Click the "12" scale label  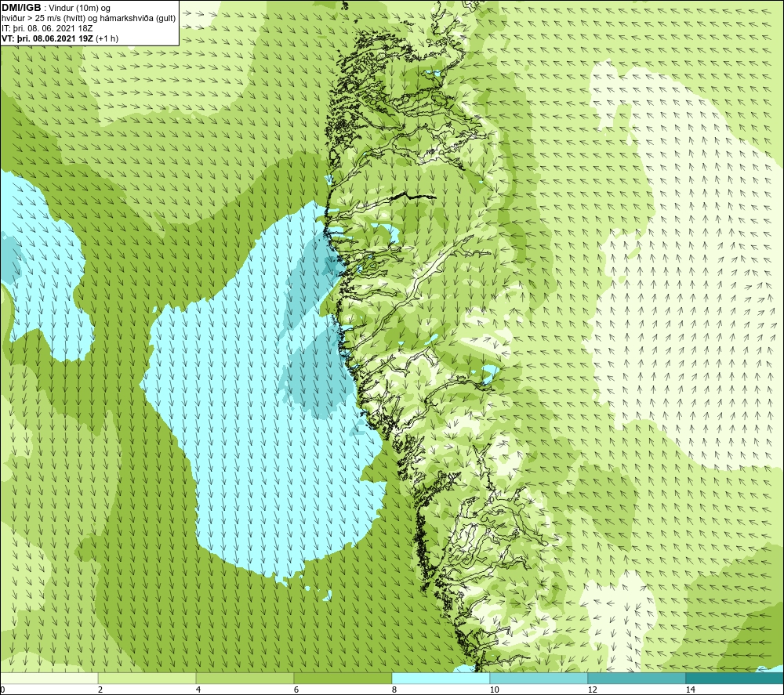tap(592, 690)
